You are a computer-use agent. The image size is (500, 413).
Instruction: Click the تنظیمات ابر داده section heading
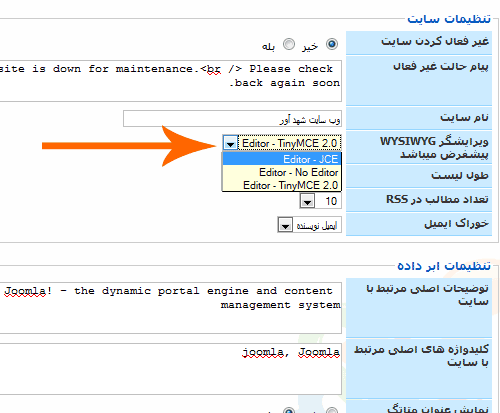click(x=444, y=266)
